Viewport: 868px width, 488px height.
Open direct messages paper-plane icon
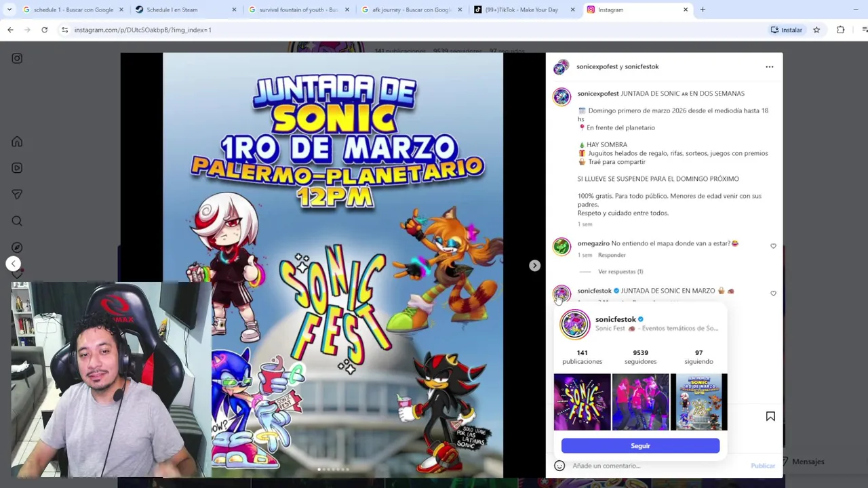[17, 195]
